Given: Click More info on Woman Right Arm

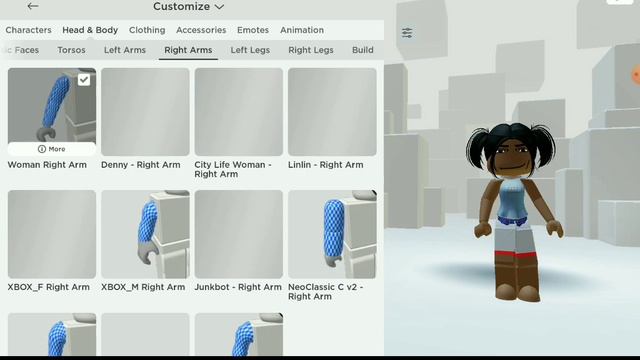Looking at the screenshot, I should 51,149.
